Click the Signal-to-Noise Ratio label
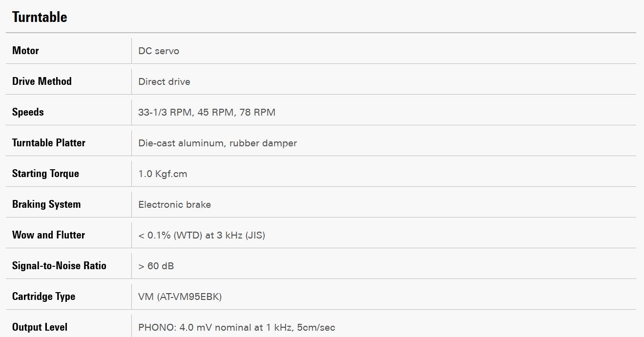The width and height of the screenshot is (644, 337). pos(59,266)
